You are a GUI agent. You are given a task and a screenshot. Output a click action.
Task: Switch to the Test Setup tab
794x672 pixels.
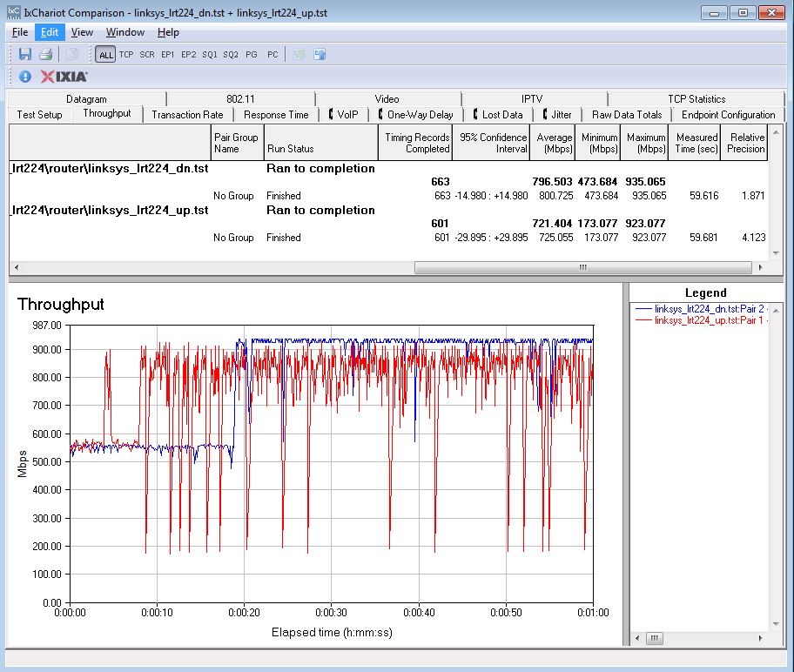point(39,115)
